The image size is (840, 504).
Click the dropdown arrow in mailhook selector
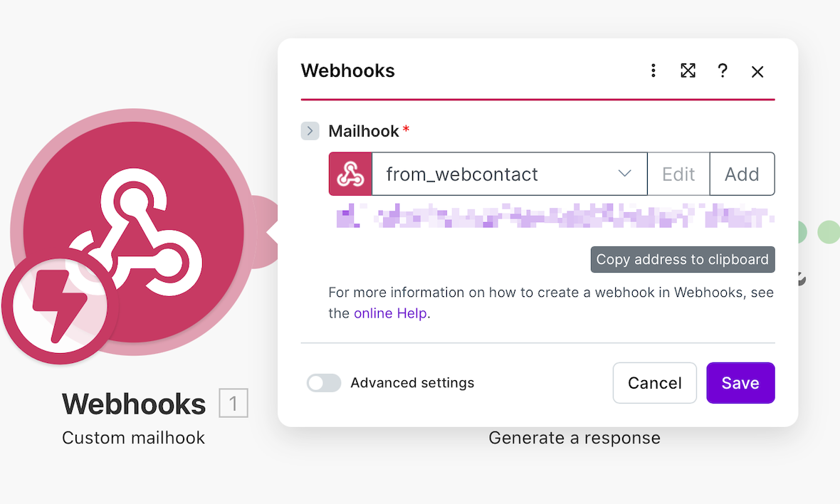click(x=624, y=174)
